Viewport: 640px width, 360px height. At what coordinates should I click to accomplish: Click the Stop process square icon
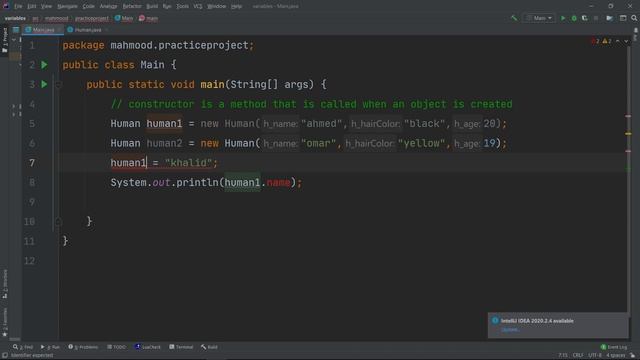click(x=596, y=18)
